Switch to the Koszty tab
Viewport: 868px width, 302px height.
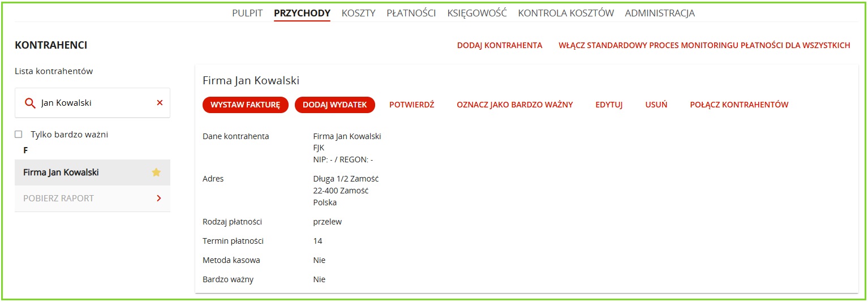click(x=358, y=13)
